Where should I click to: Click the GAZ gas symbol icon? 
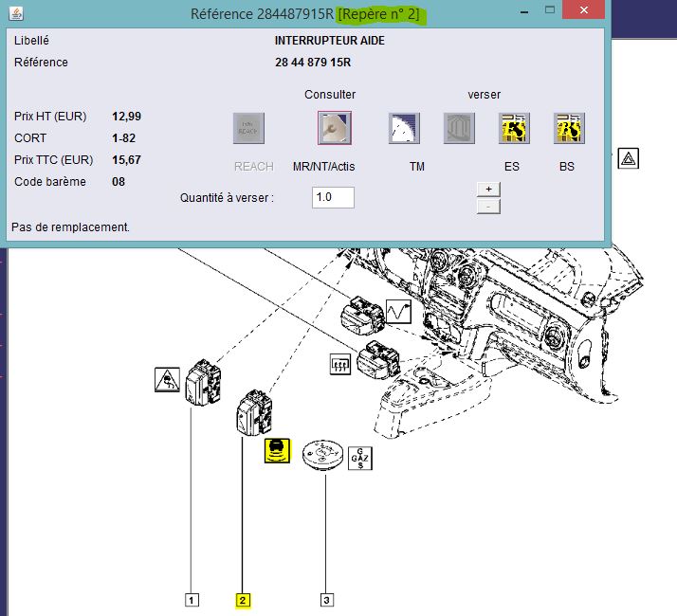[x=360, y=458]
